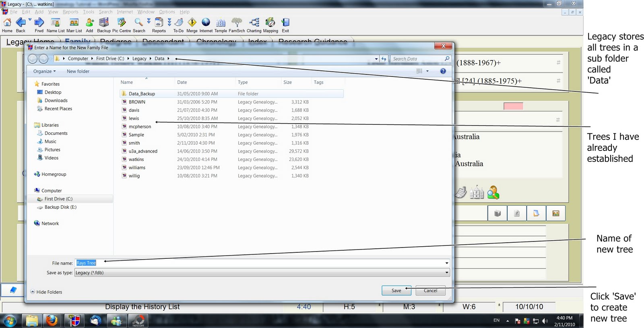Click the dialog's back navigation arrow
This screenshot has height=328, width=644.
pos(33,59)
